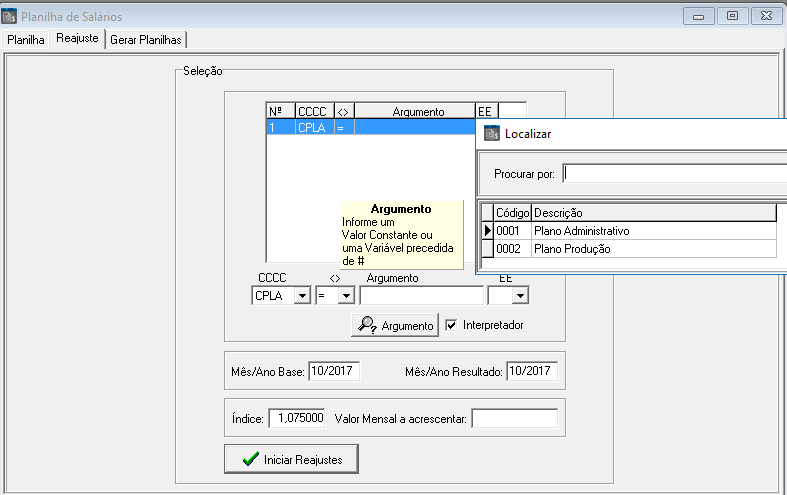Viewport: 787px width, 495px height.
Task: Select the row pointer arrow beside 0001
Action: click(x=487, y=231)
